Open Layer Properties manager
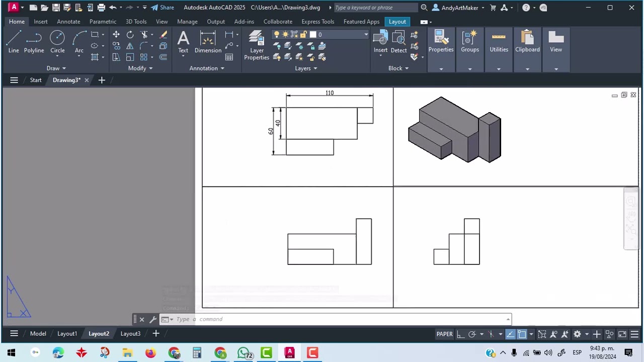The image size is (644, 362). [257, 45]
